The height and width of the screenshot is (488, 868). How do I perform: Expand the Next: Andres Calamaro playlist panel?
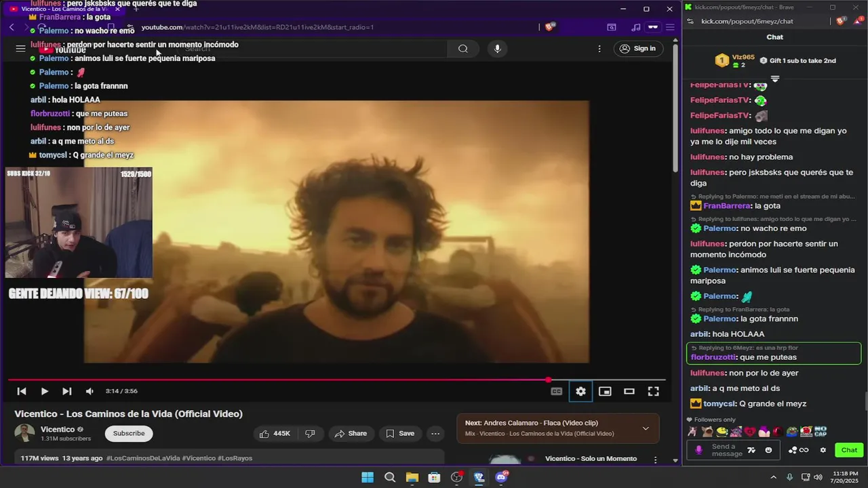pyautogui.click(x=646, y=428)
